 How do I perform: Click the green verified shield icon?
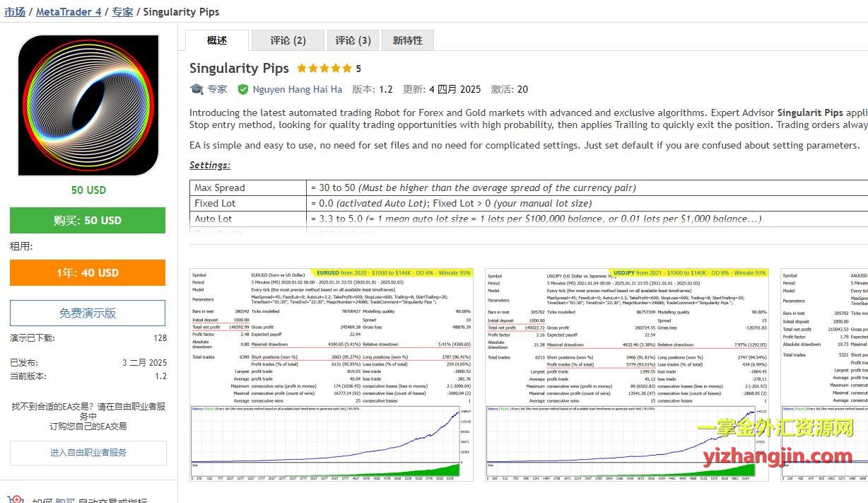[243, 89]
